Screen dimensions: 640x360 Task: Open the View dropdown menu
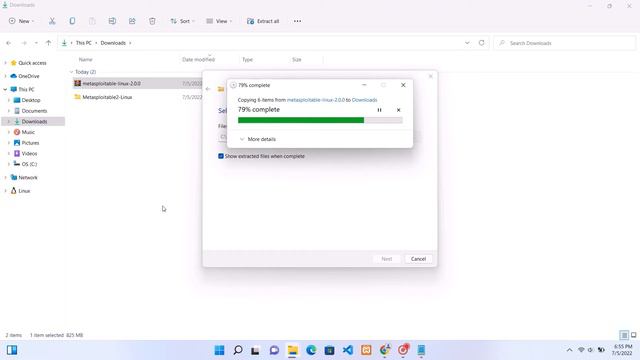tap(219, 21)
